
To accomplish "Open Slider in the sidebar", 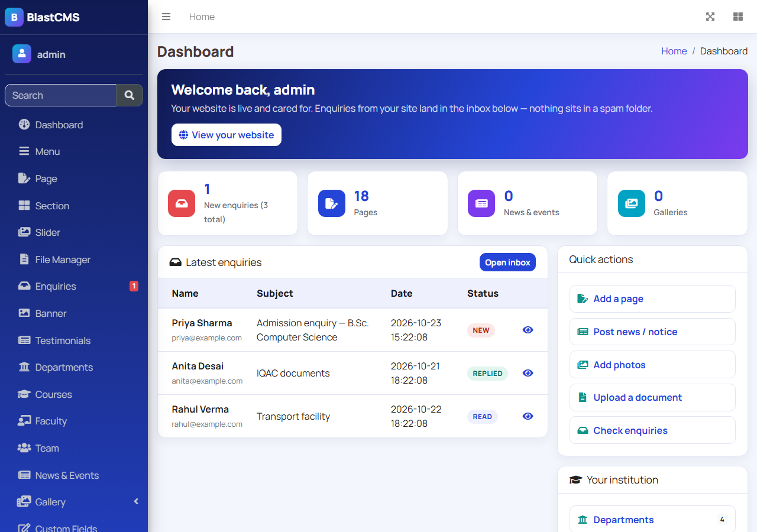I will point(74,232).
